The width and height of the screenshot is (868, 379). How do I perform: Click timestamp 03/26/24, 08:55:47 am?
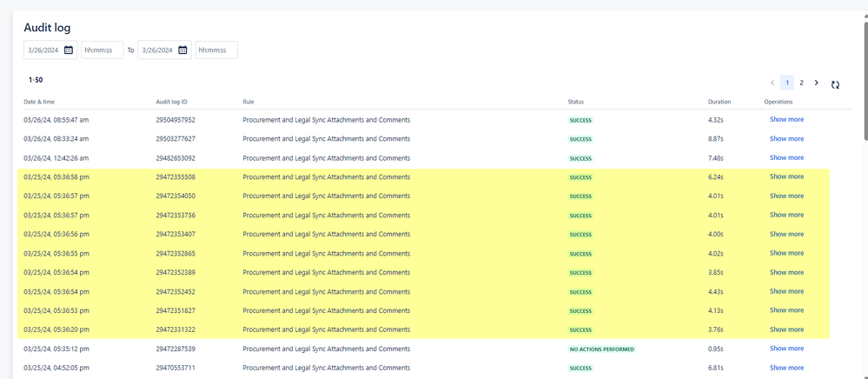56,120
